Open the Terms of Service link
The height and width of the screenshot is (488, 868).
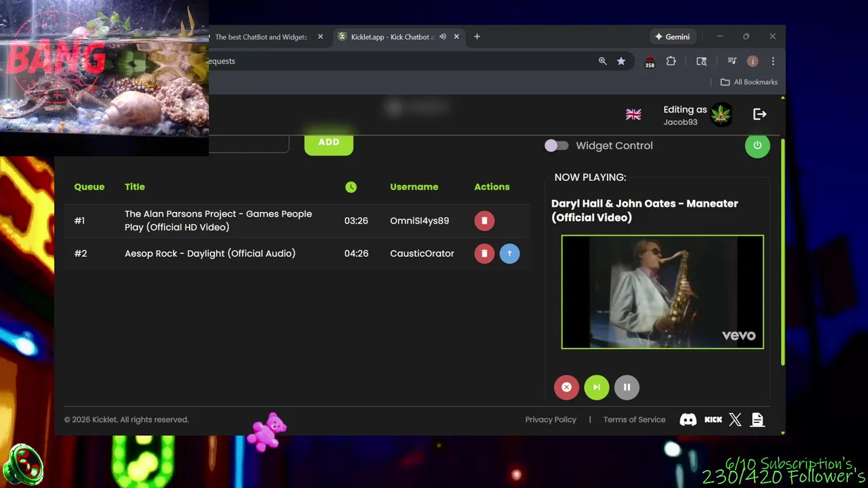point(635,420)
